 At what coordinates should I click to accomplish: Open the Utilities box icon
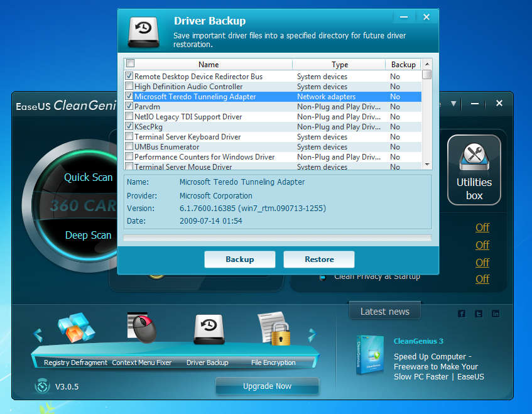[x=474, y=170]
